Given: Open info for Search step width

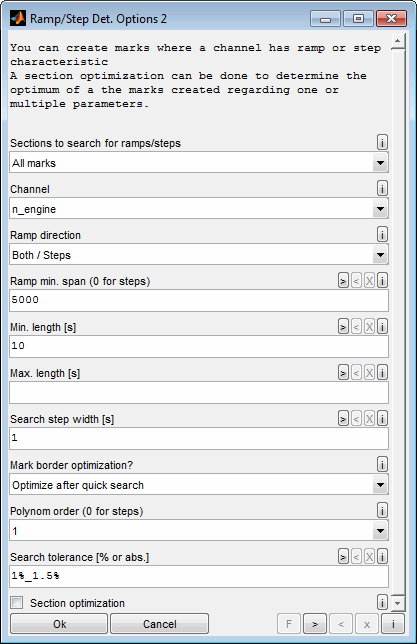Looking at the screenshot, I should 382,419.
